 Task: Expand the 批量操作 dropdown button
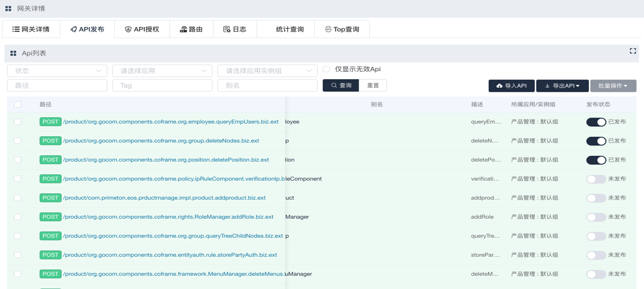(x=613, y=86)
